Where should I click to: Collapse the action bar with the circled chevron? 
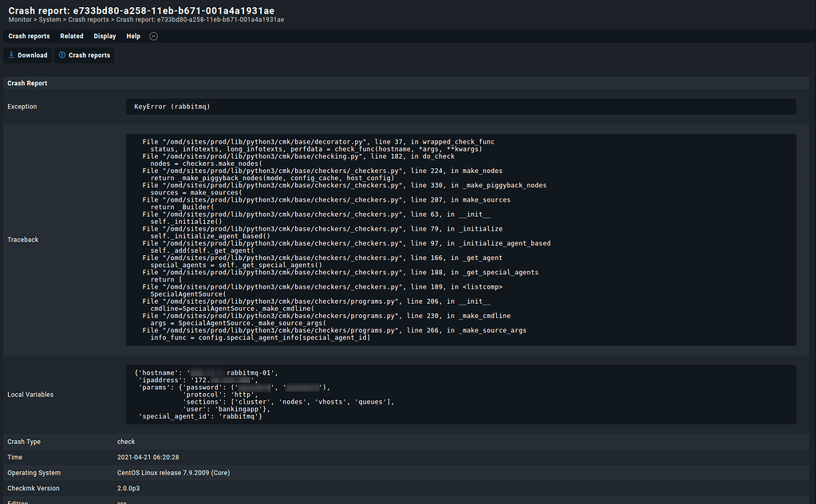(153, 36)
